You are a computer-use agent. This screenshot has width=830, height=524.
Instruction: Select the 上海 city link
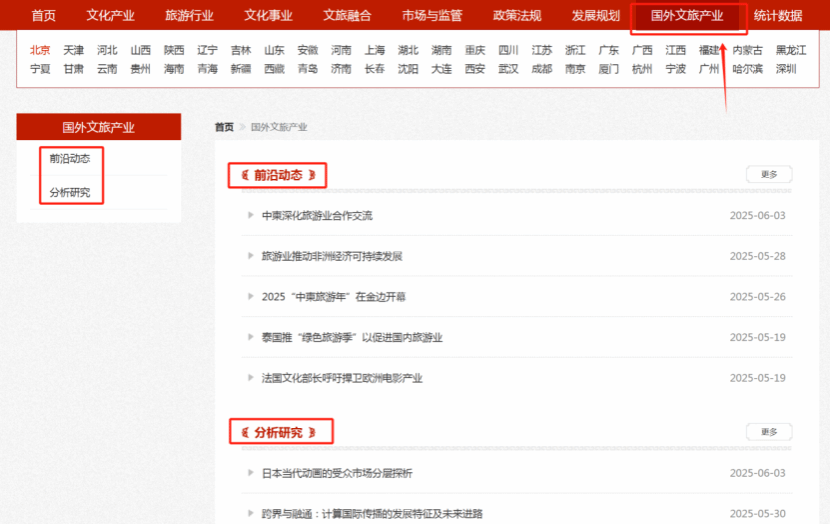pos(374,50)
